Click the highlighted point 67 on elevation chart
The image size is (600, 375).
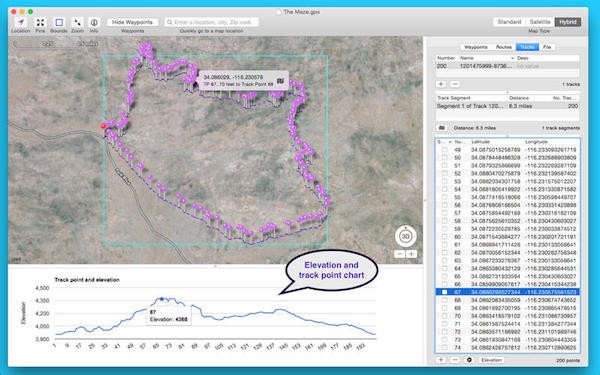pyautogui.click(x=162, y=299)
